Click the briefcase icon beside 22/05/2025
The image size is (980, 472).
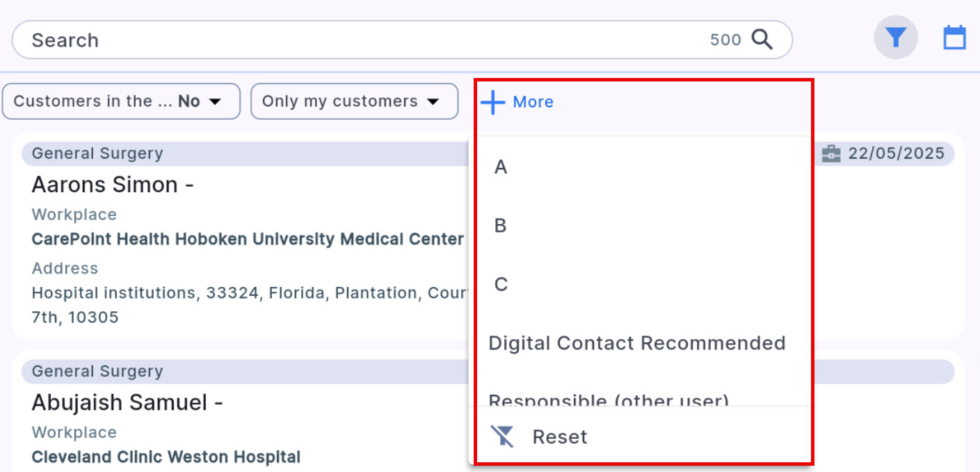coord(833,153)
